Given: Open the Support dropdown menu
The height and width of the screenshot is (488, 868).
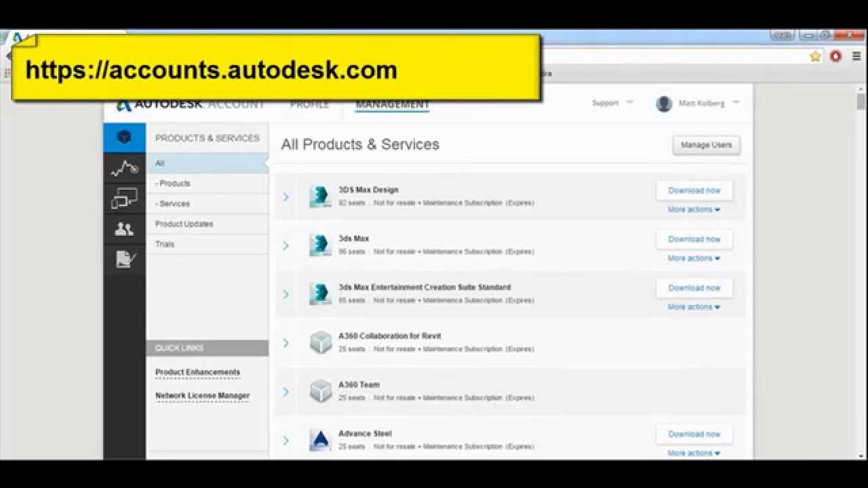Looking at the screenshot, I should 612,103.
